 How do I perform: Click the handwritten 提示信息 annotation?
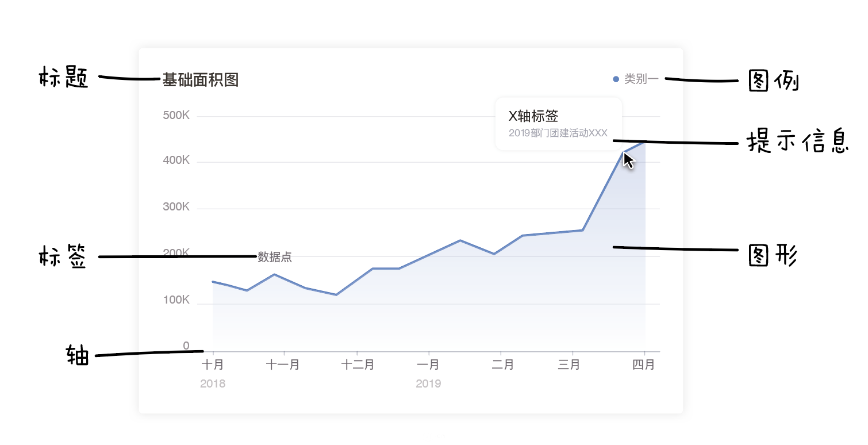798,142
